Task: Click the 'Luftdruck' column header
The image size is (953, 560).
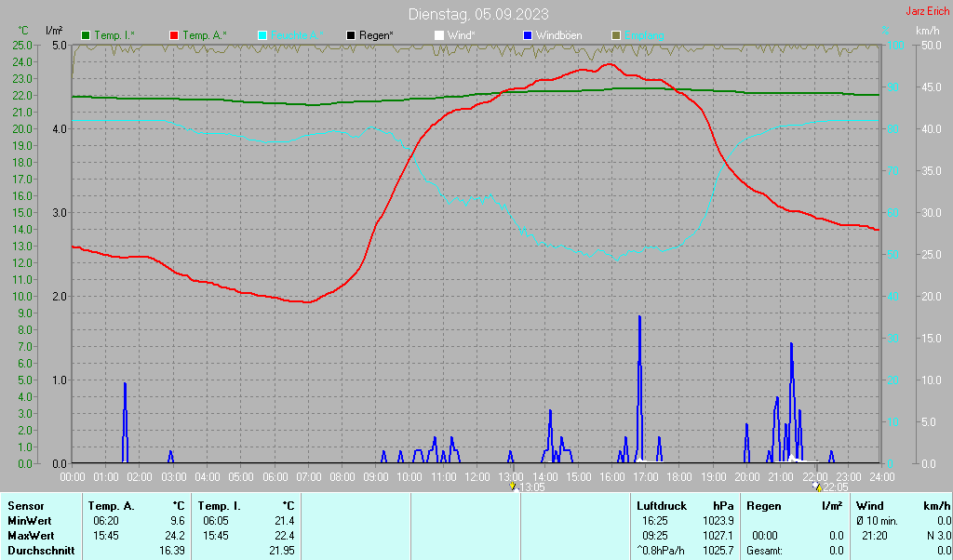Action: pos(662,506)
